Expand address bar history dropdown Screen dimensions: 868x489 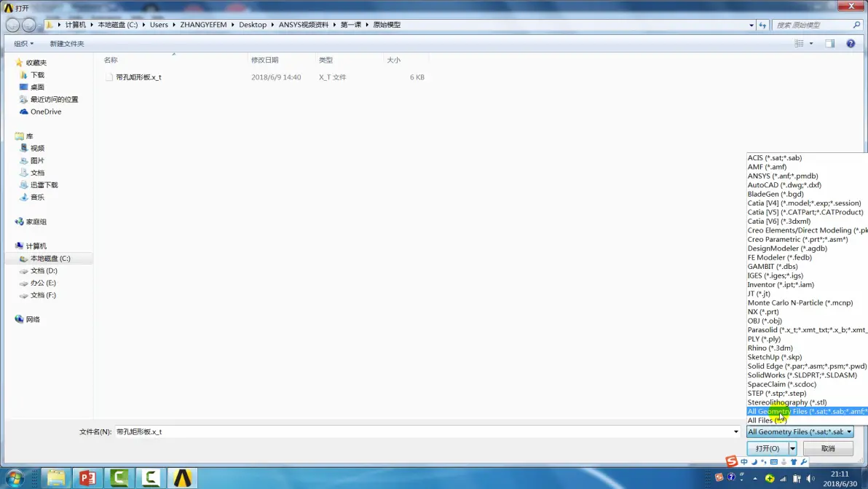[x=751, y=25]
